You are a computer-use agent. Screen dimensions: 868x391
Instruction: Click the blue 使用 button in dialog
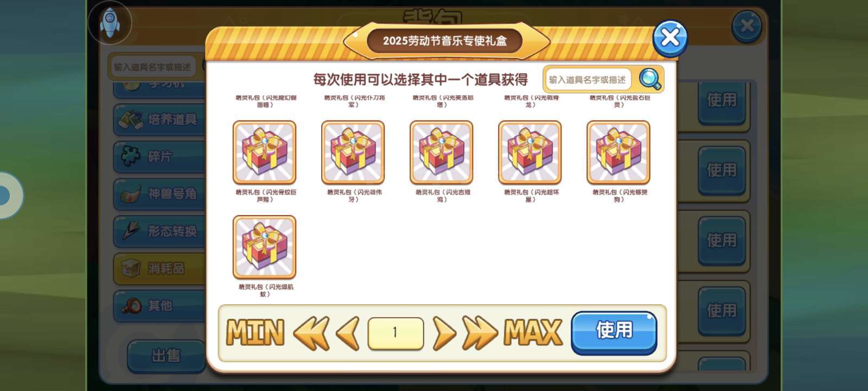[614, 332]
